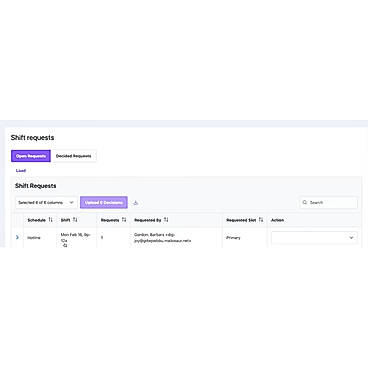Click the magnifier icon in search box

tap(305, 202)
